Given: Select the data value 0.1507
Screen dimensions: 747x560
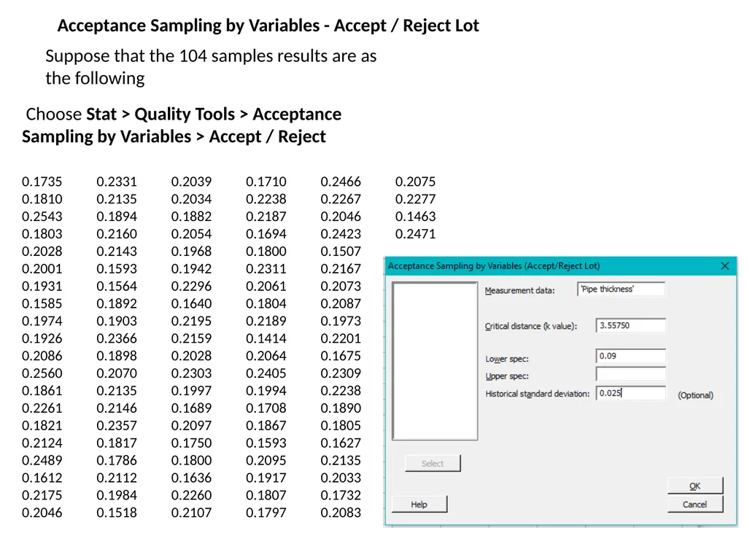Looking at the screenshot, I should tap(341, 252).
